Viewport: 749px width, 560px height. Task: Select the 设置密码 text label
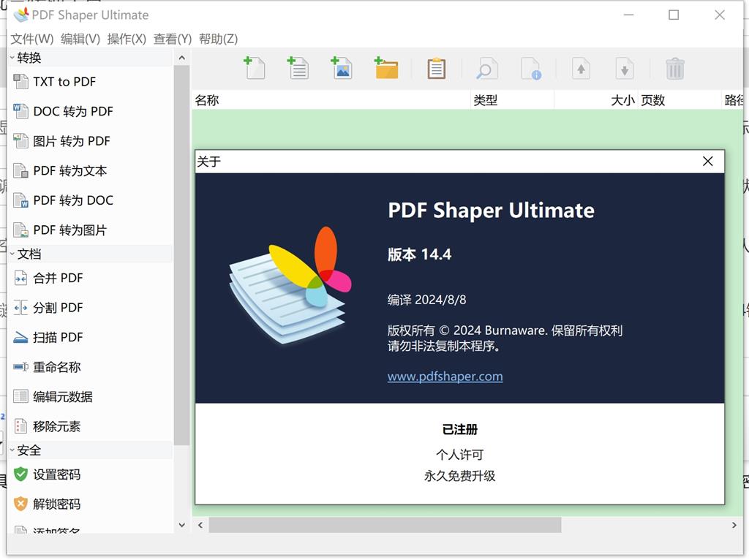tap(57, 474)
